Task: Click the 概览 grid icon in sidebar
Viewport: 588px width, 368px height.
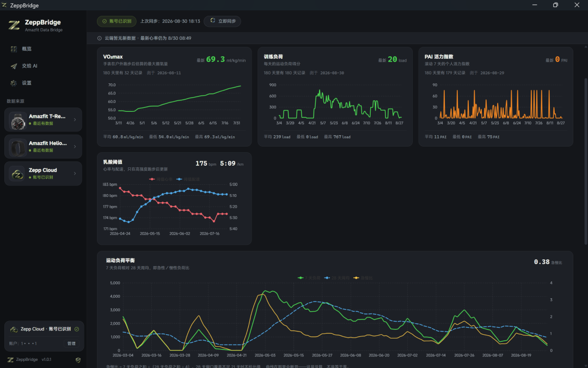Action: [14, 49]
